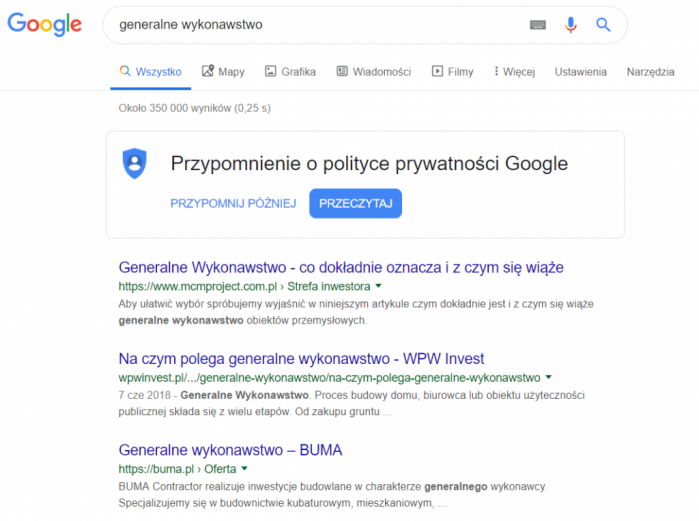The height and width of the screenshot is (521, 699).
Task: Click PRZYPOMNIJ PÓŹNIEJ button
Action: coord(233,204)
